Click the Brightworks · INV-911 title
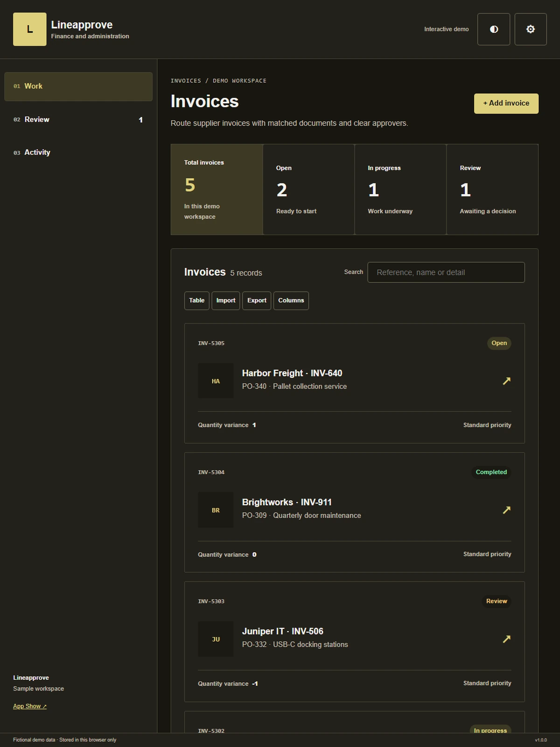The height and width of the screenshot is (747, 560). click(287, 502)
